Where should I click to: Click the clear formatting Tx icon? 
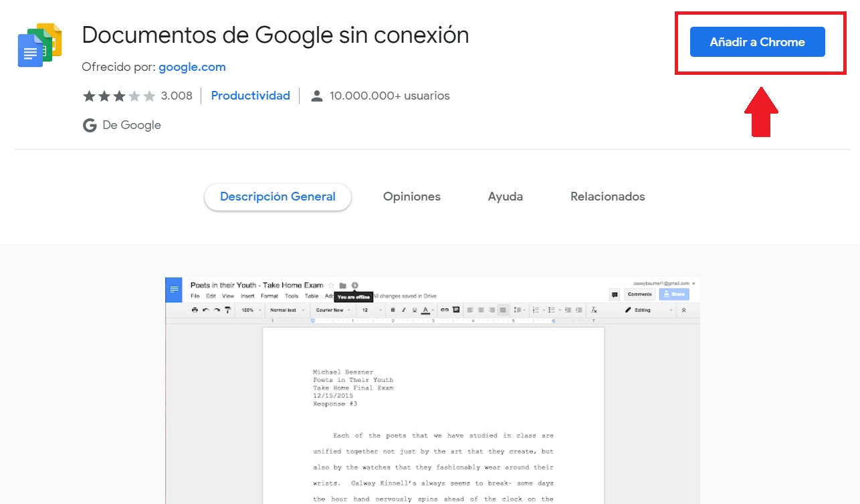click(x=594, y=310)
